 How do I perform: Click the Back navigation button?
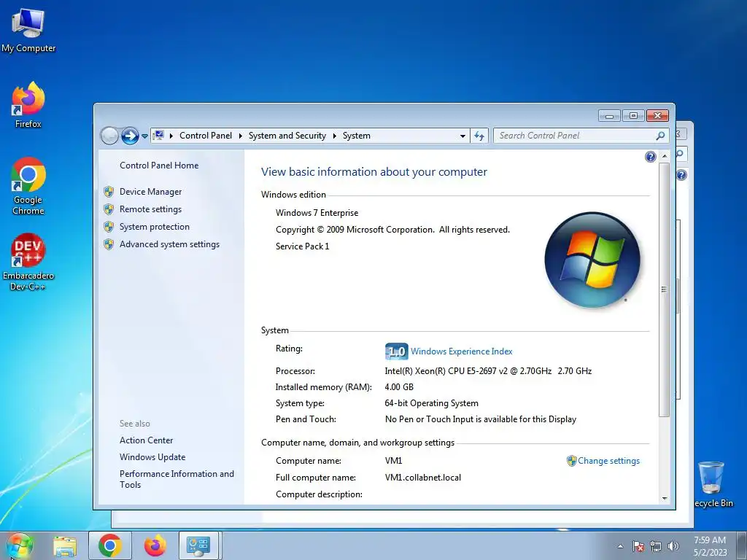point(109,136)
